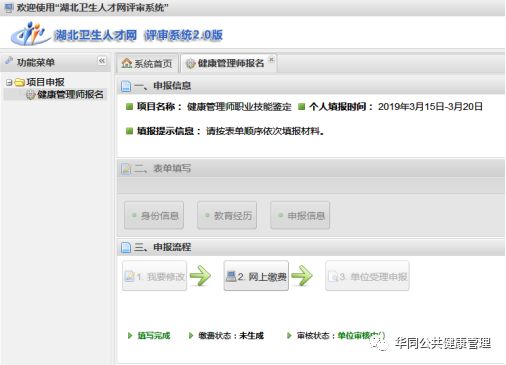506x365 pixels.
Task: Click the 1. 我要修改 step button
Action: click(x=154, y=276)
